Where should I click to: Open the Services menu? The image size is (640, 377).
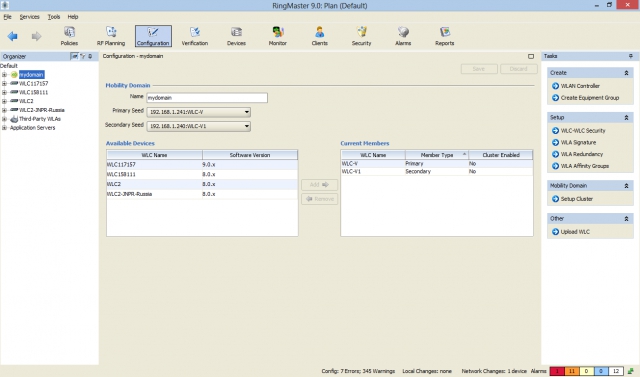pos(29,17)
